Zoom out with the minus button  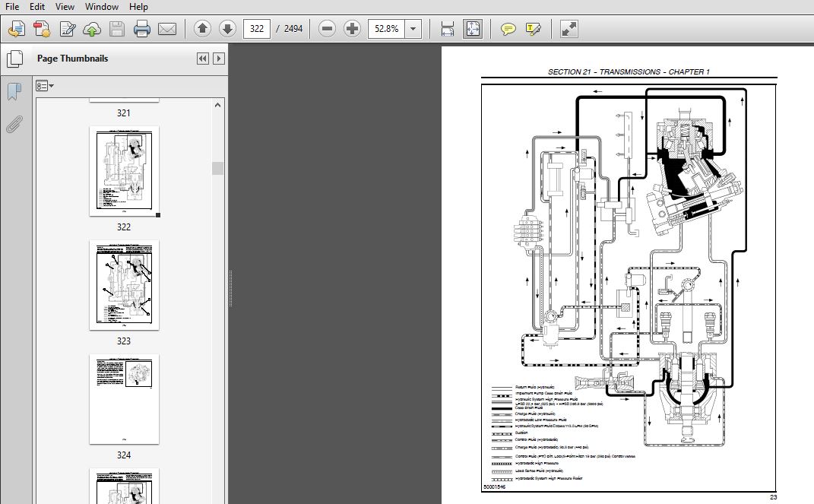coord(327,29)
